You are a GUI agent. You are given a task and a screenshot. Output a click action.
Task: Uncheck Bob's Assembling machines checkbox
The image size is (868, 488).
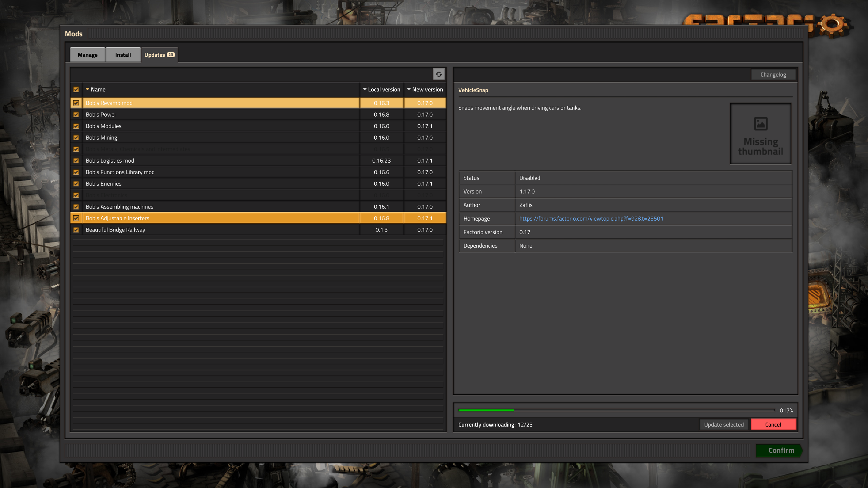click(x=76, y=207)
